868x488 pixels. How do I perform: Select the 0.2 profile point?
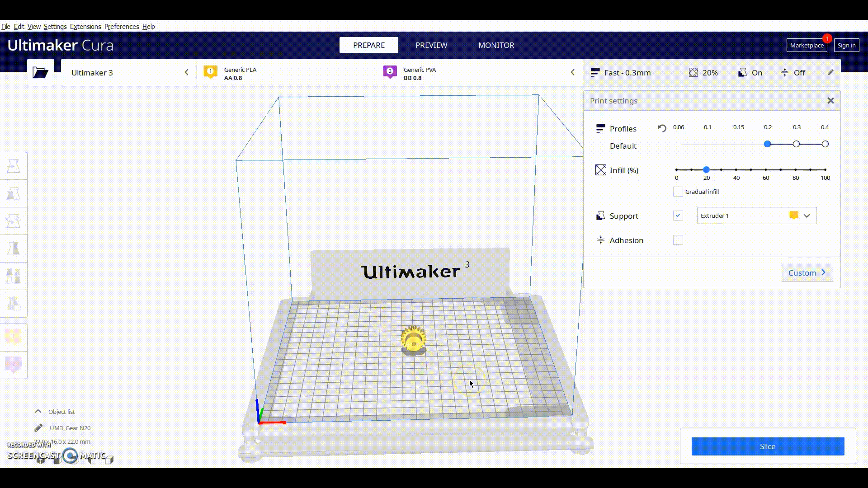(767, 144)
